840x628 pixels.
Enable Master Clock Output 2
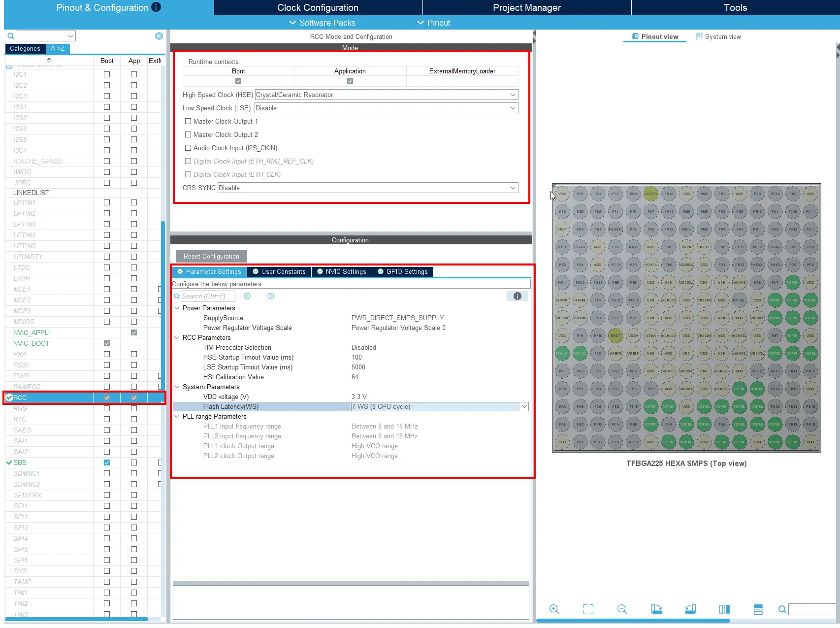pyautogui.click(x=188, y=134)
